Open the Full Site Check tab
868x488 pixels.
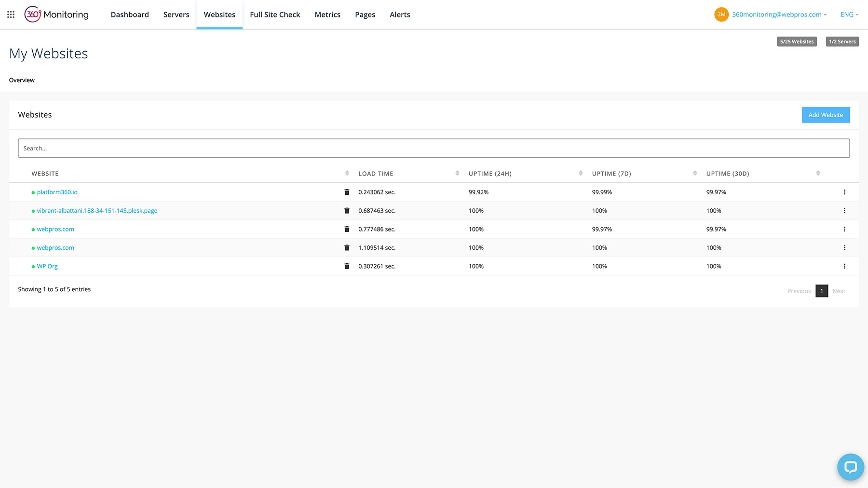(x=275, y=14)
